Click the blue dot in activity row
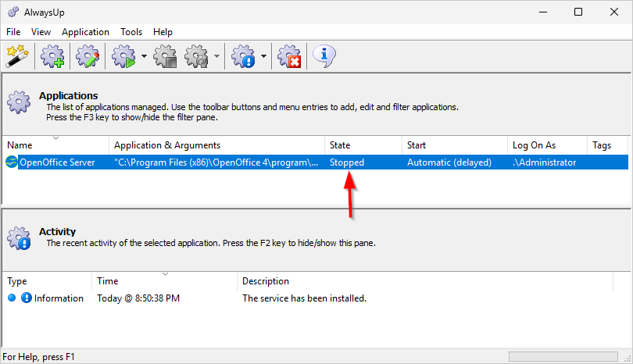 tap(12, 298)
